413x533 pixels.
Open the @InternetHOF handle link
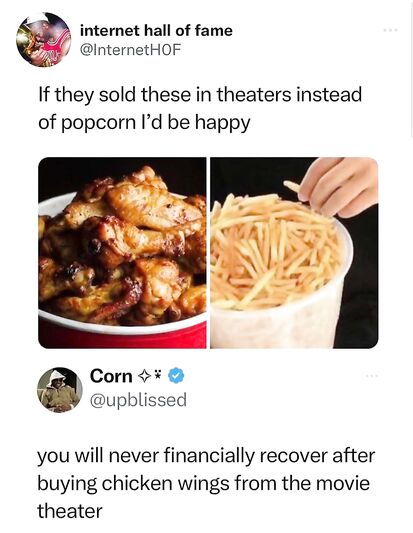click(x=130, y=50)
